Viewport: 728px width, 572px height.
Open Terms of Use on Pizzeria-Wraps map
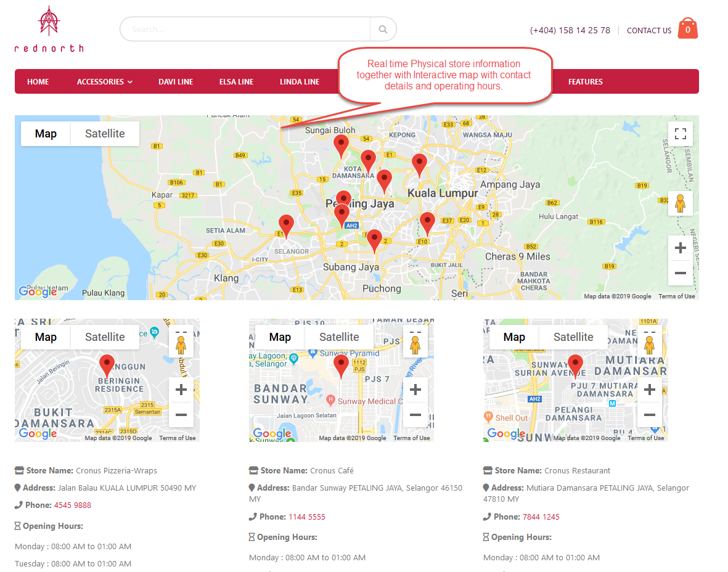pyautogui.click(x=178, y=438)
